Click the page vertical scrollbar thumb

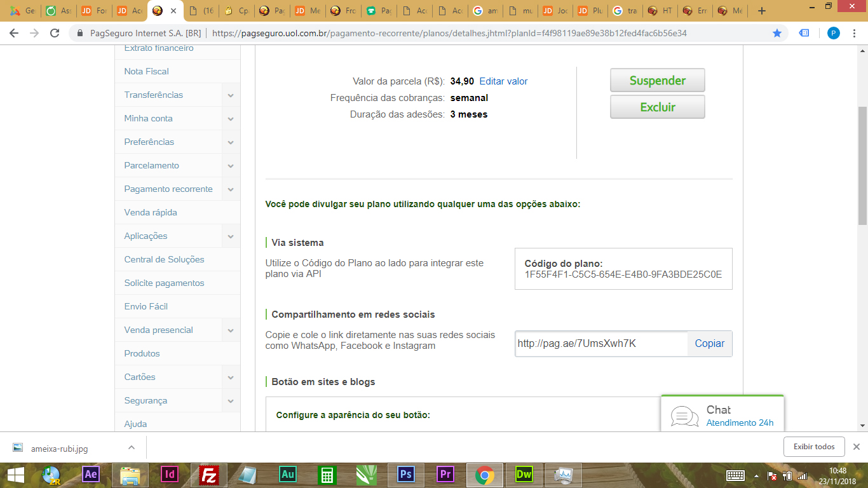coord(862,165)
